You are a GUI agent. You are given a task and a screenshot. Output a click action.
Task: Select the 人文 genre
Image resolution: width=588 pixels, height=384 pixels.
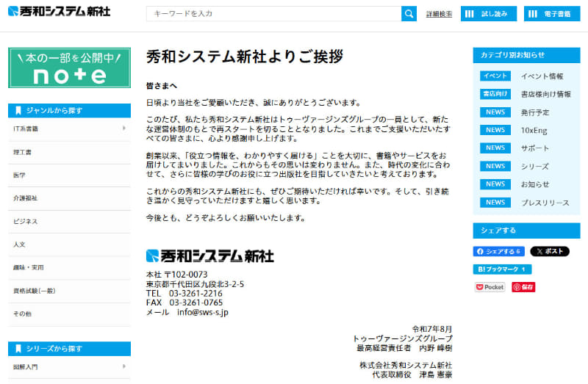(x=69, y=244)
